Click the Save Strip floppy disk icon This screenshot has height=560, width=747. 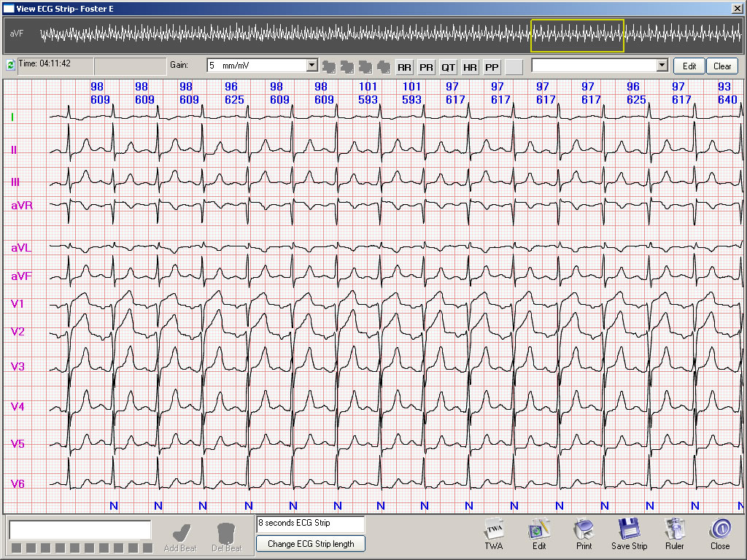pyautogui.click(x=629, y=534)
